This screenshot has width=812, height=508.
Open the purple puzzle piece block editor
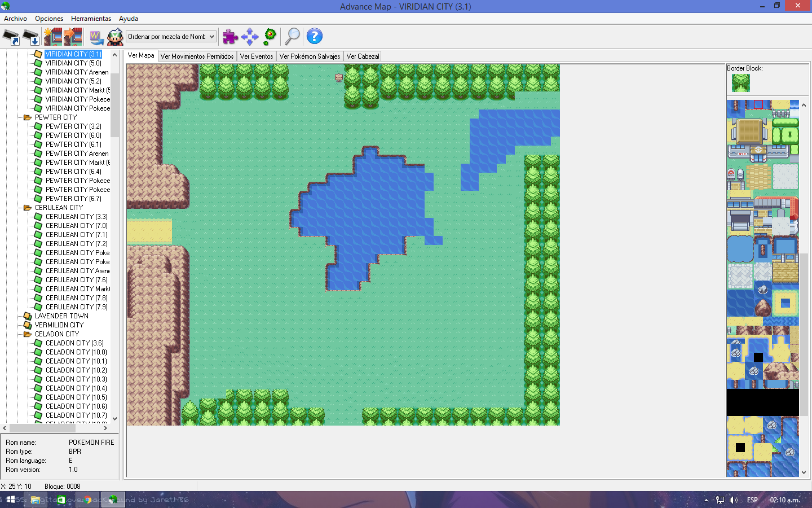(230, 37)
